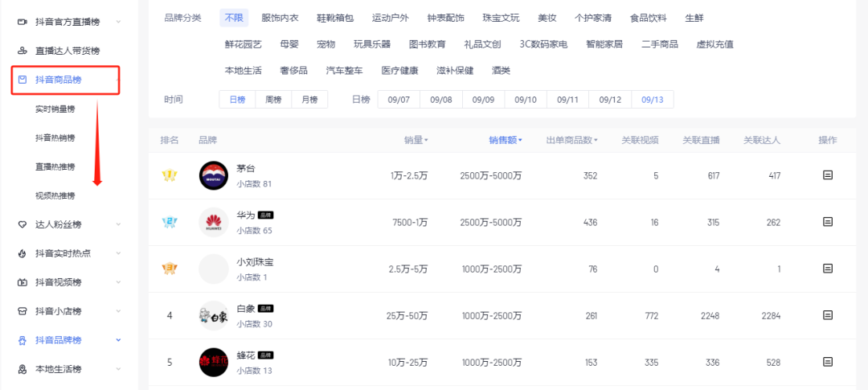Click the 华为 brand logo

click(214, 222)
